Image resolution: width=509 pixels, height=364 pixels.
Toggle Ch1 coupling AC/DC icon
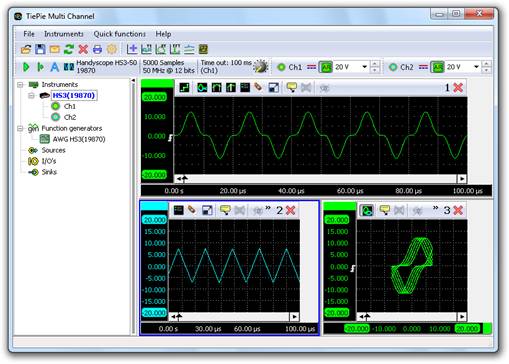click(311, 67)
